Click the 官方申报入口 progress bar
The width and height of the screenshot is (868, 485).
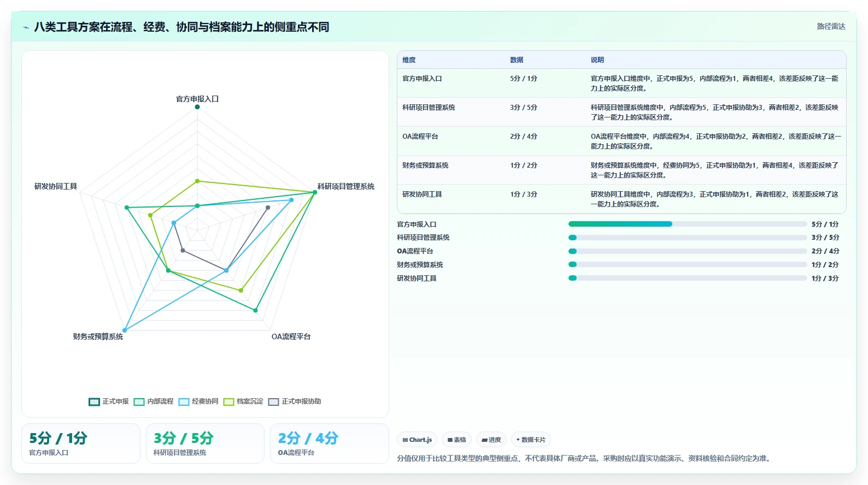pos(688,224)
